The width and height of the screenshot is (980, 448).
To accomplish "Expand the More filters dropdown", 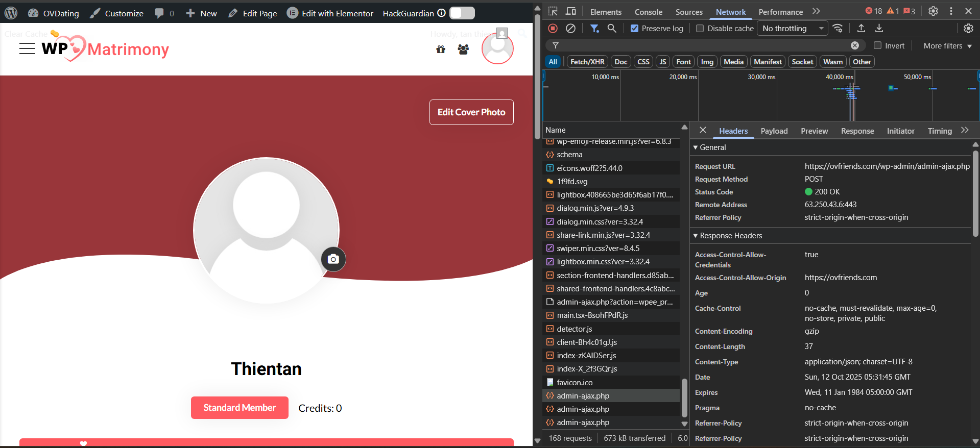I will click(x=947, y=46).
